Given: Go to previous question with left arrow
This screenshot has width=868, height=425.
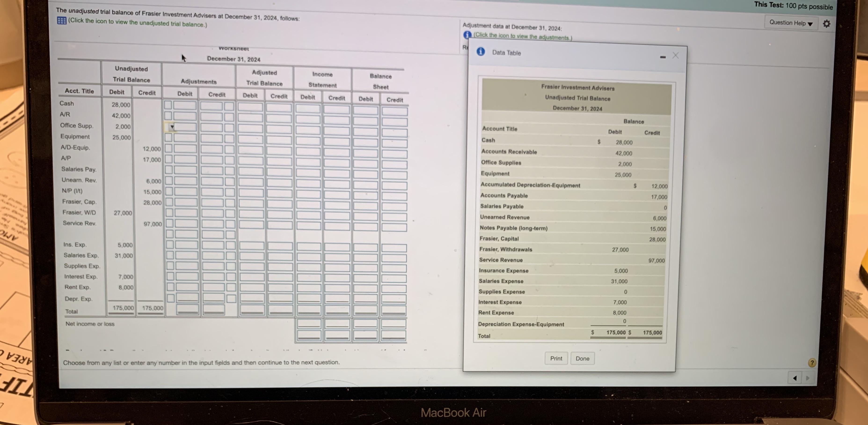Looking at the screenshot, I should tap(795, 378).
